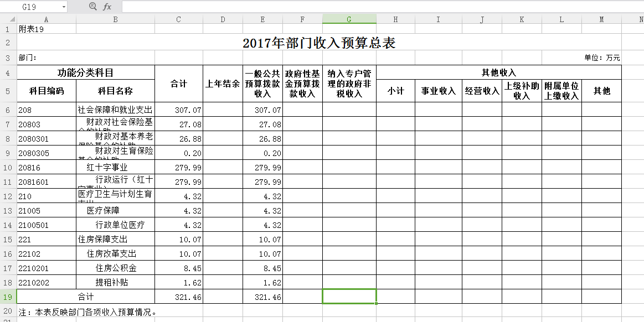Select the 住房保障支出 cell
Screen dimensions: 644x322
click(115, 239)
